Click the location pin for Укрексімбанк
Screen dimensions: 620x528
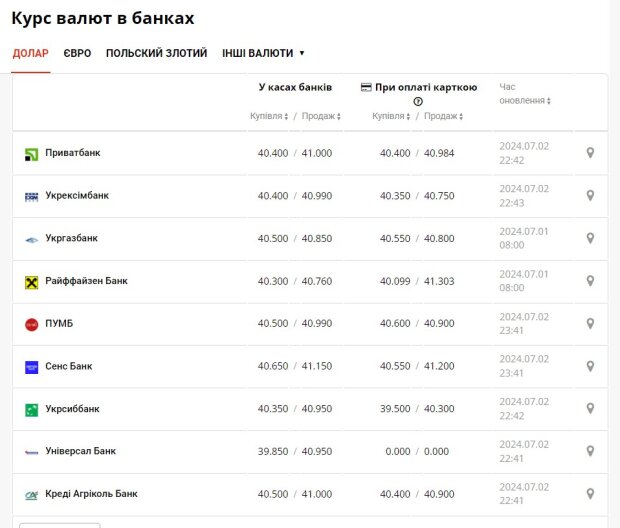(590, 196)
